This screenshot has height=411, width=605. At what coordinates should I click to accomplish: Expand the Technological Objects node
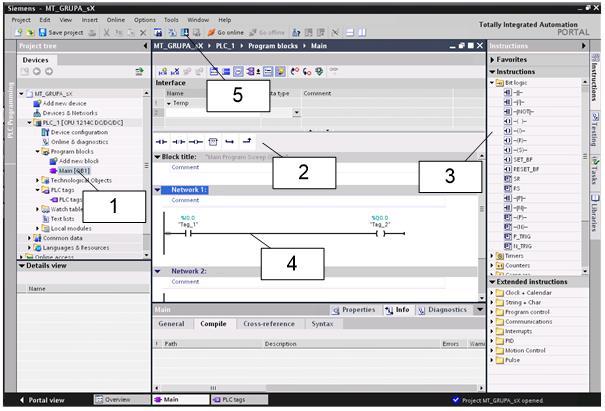37,180
